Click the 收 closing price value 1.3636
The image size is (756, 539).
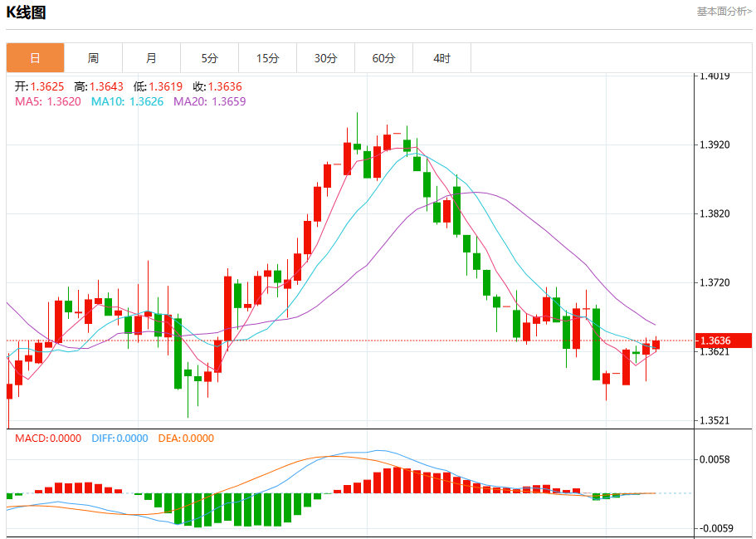[225, 87]
